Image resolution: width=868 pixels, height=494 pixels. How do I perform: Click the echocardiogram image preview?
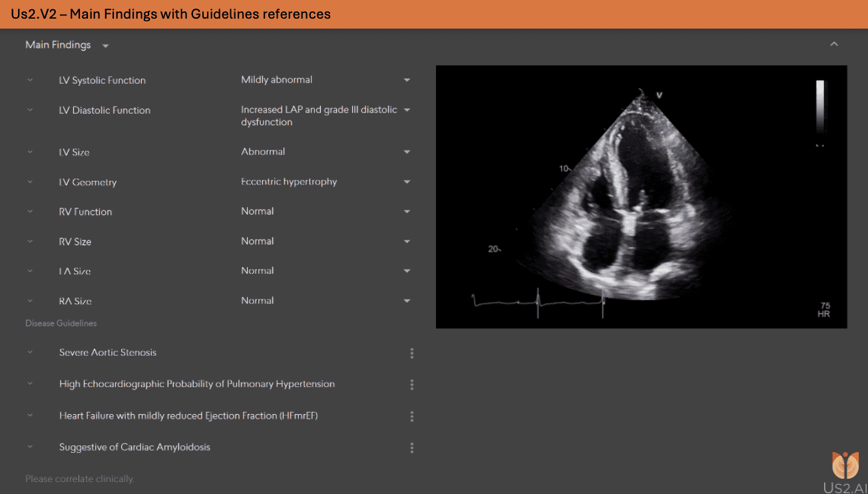[641, 196]
